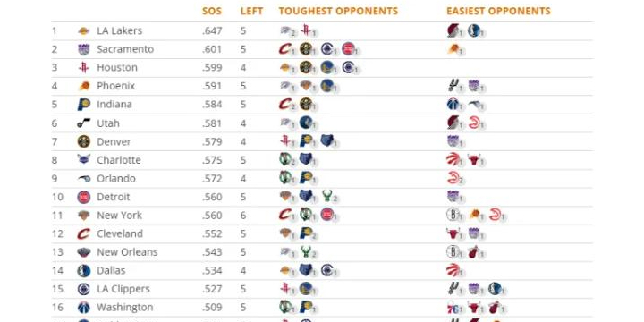Open the Charlotte team link
Screen dimensions: 644x322
(x=119, y=160)
